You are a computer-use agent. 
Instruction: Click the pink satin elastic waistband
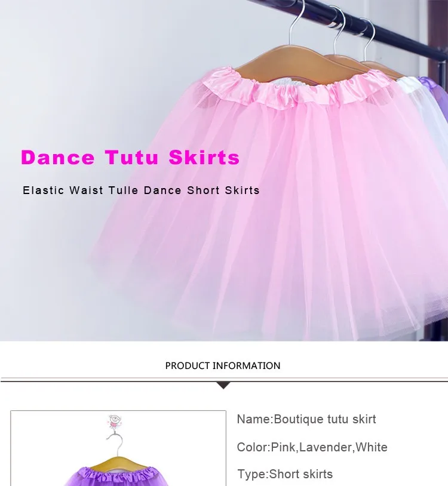pos(294,87)
